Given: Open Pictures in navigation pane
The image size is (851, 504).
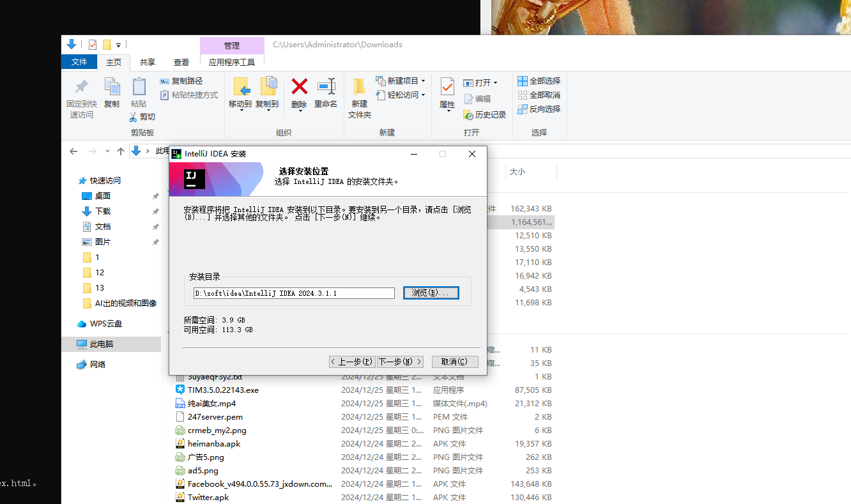Looking at the screenshot, I should tap(96, 242).
